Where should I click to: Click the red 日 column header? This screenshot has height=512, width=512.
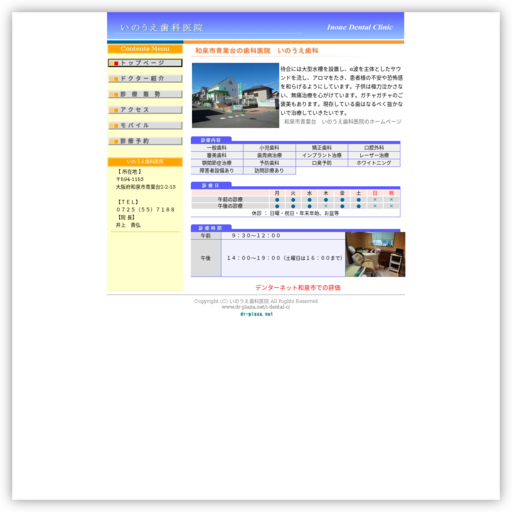(x=375, y=193)
